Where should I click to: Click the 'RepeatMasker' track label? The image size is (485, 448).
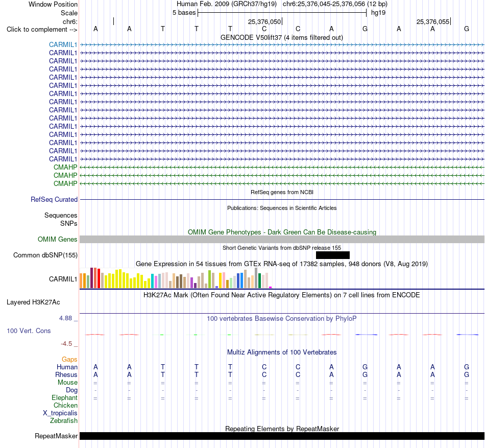56,436
